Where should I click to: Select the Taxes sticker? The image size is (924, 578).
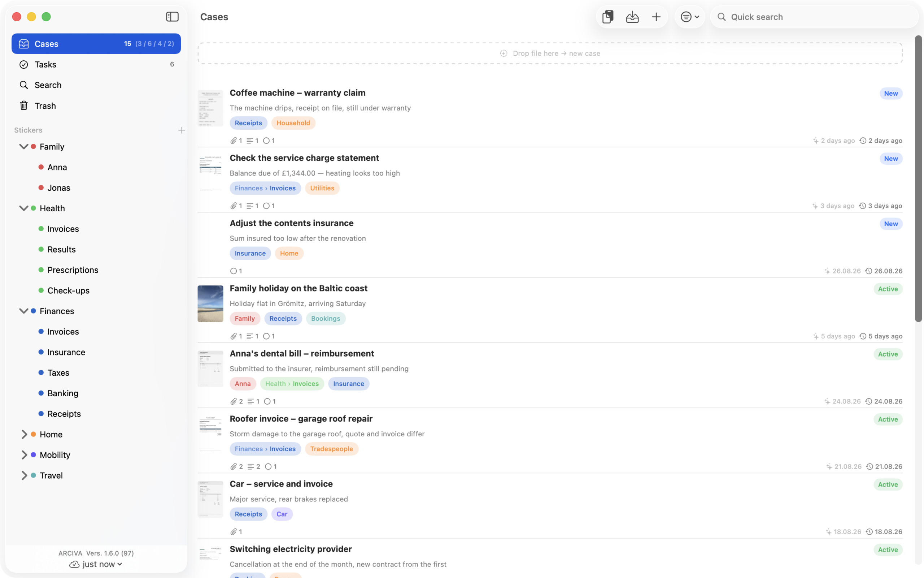point(58,373)
